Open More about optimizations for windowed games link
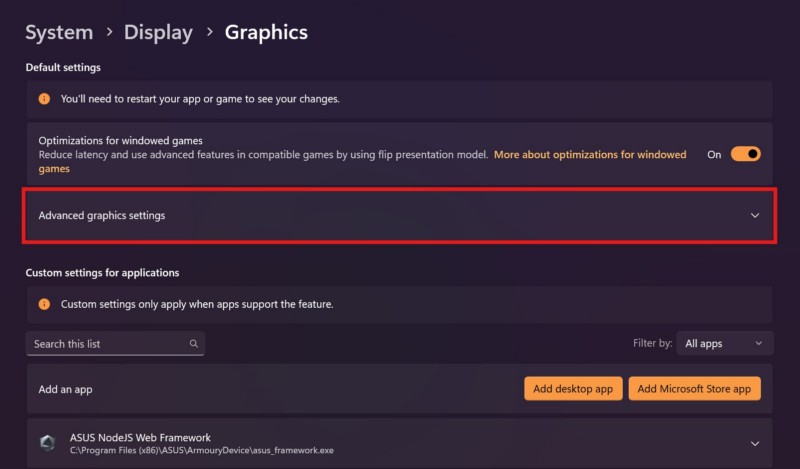800x469 pixels. [590, 155]
